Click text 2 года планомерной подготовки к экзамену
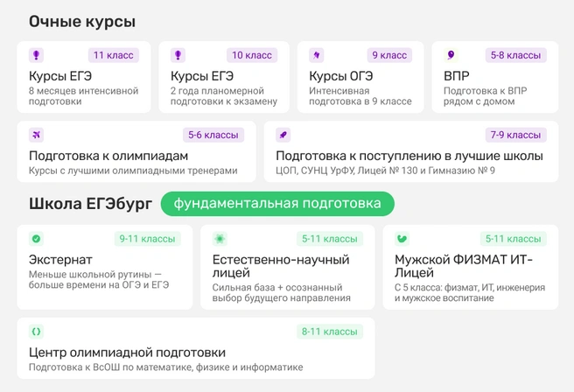574x392 pixels. point(224,96)
